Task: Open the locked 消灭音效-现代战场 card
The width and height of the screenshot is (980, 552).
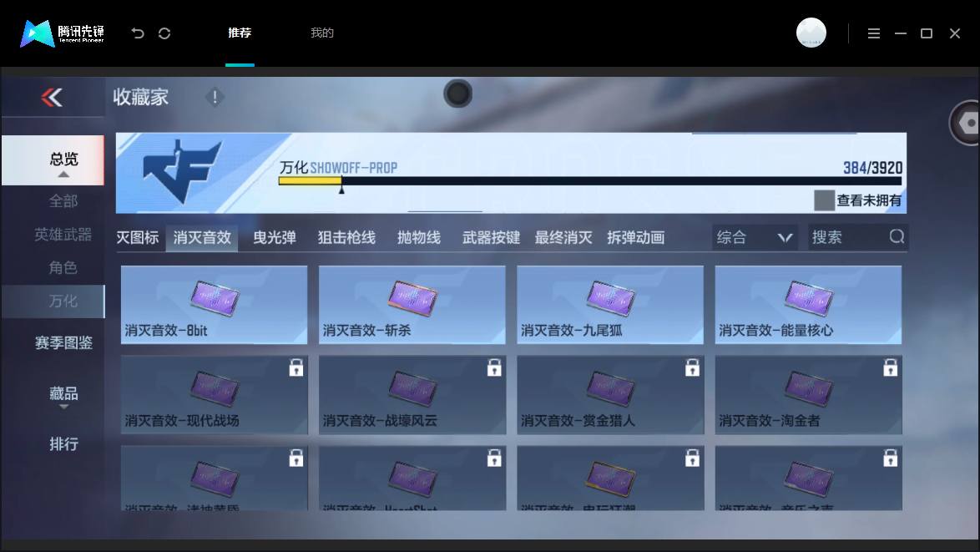Action: click(215, 395)
